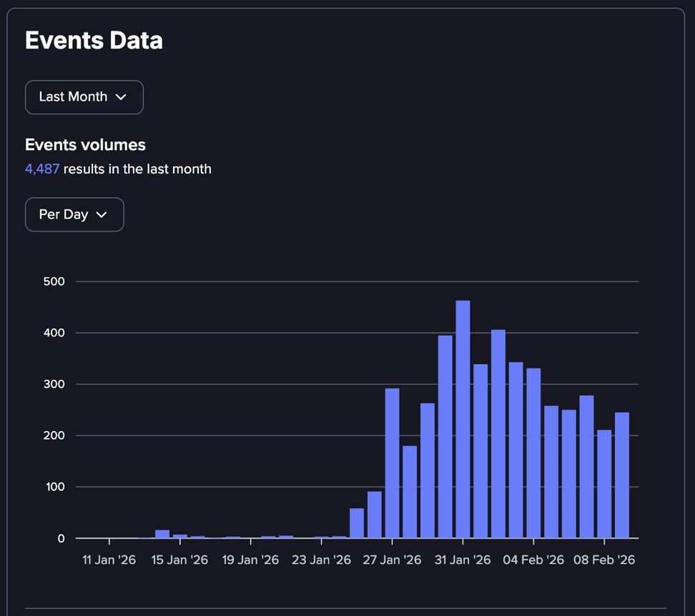
Task: Select the 11 Jan '26 date label
Action: point(109,560)
